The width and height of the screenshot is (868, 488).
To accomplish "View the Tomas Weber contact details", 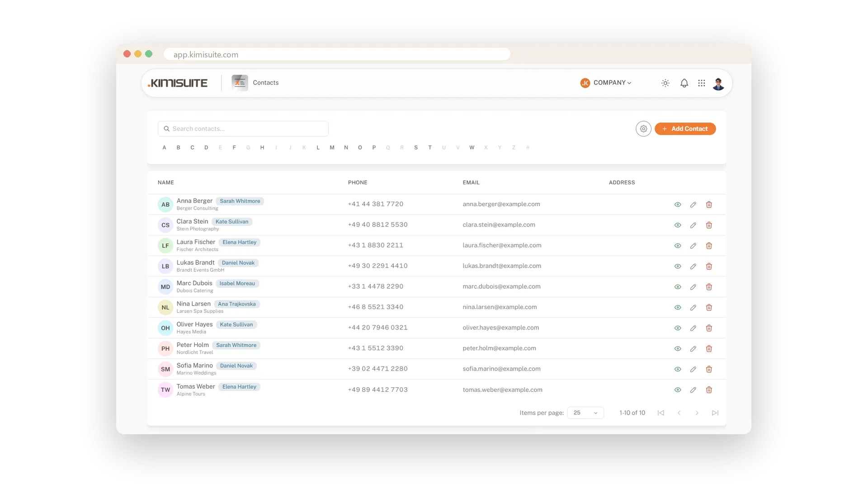I will tap(678, 389).
